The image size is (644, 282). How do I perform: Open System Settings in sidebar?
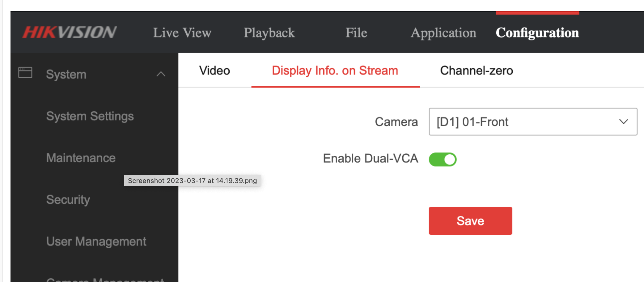pos(90,116)
